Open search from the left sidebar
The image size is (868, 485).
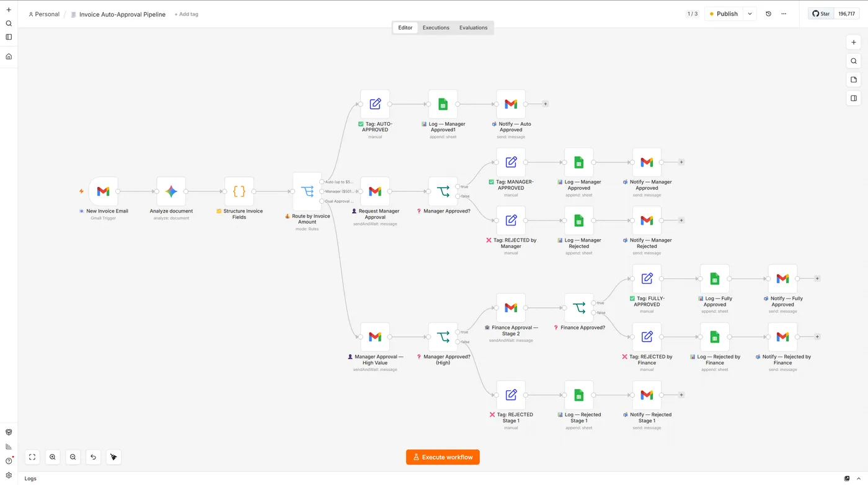[9, 24]
